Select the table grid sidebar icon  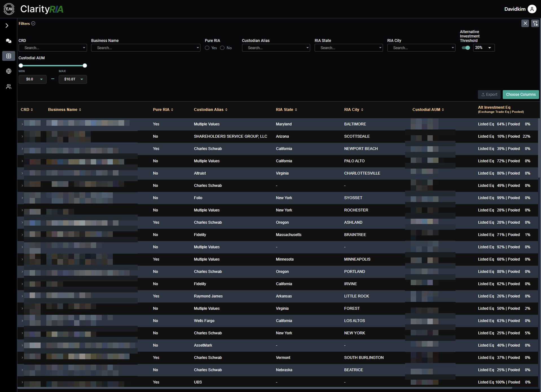point(9,56)
